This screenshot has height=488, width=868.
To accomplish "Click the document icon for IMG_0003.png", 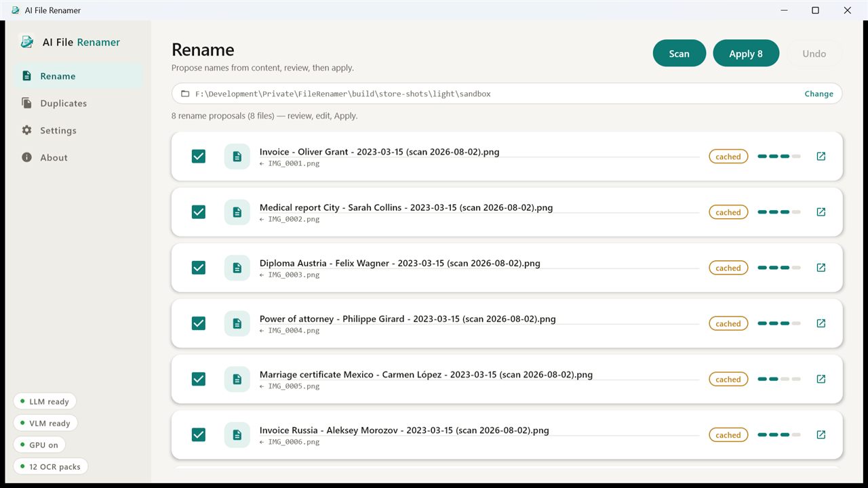I will tap(237, 268).
